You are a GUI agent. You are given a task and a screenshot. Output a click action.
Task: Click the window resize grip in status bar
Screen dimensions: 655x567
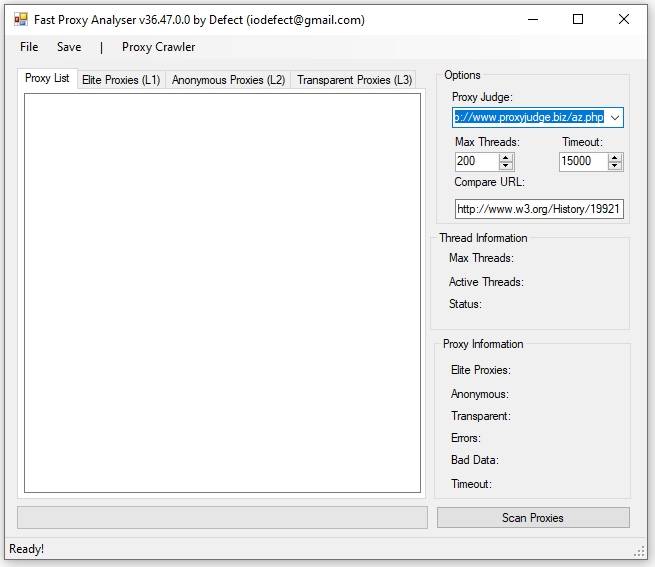[639, 551]
